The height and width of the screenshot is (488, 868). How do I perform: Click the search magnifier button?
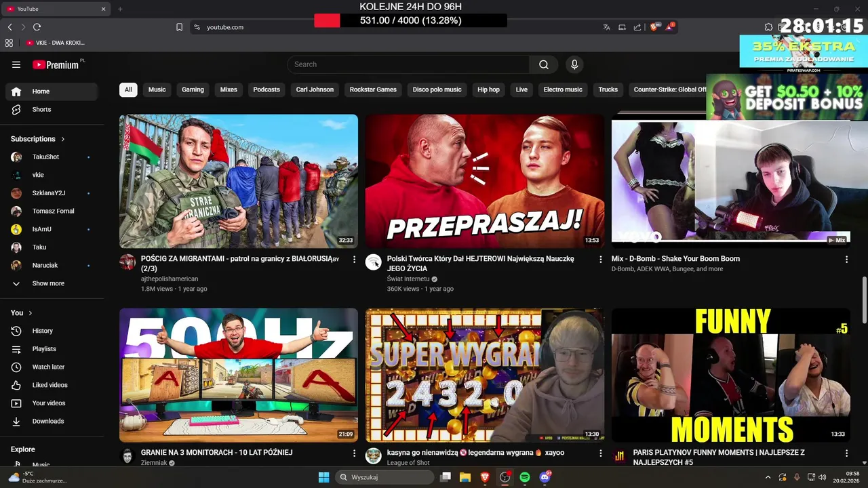click(x=544, y=64)
